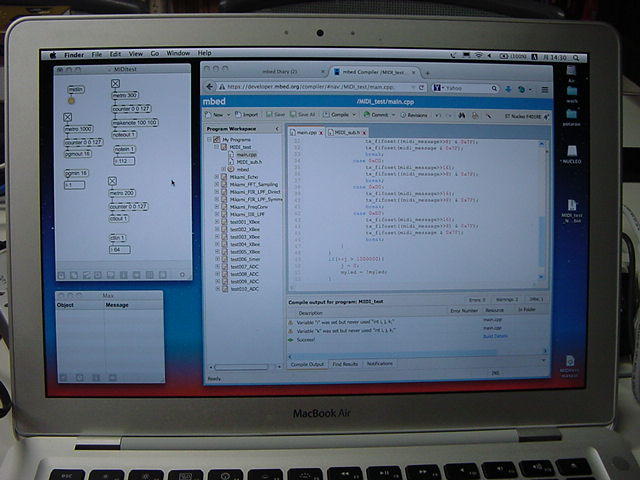Click the lock icon in MIDItest bottom toolbar

point(61,276)
